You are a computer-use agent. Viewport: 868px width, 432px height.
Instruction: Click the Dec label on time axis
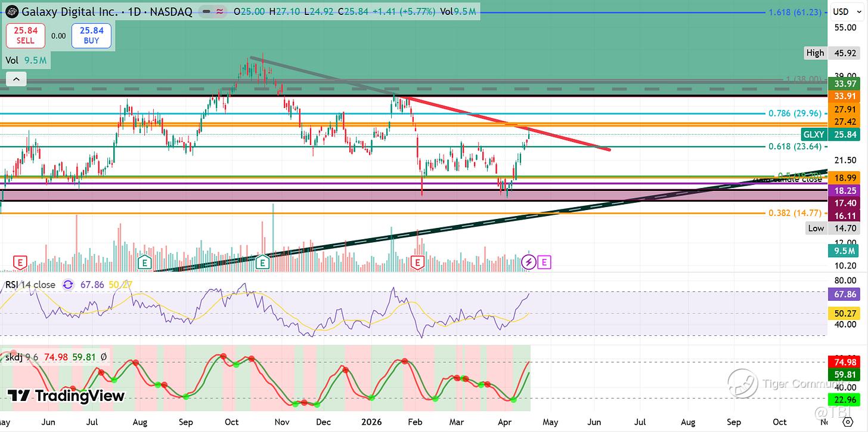[324, 422]
